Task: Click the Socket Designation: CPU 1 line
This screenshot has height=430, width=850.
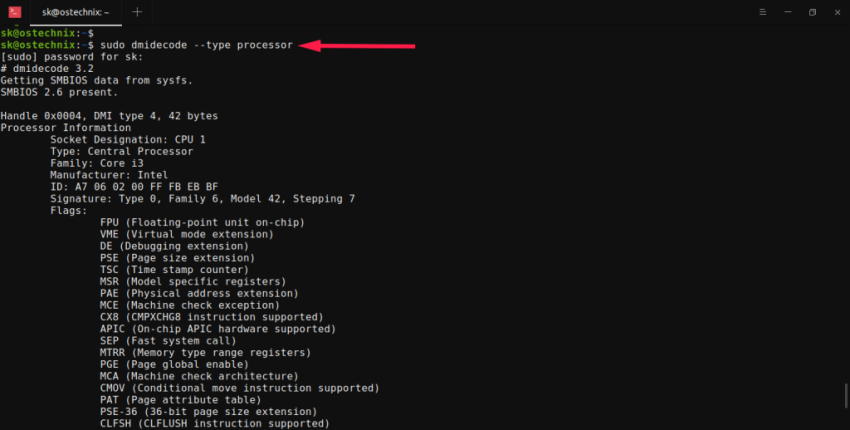Action: tap(128, 139)
